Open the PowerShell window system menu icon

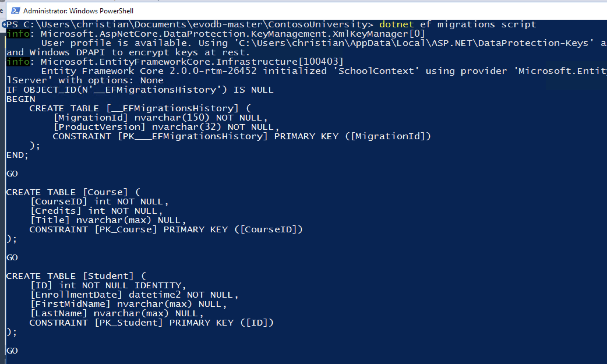(x=15, y=11)
